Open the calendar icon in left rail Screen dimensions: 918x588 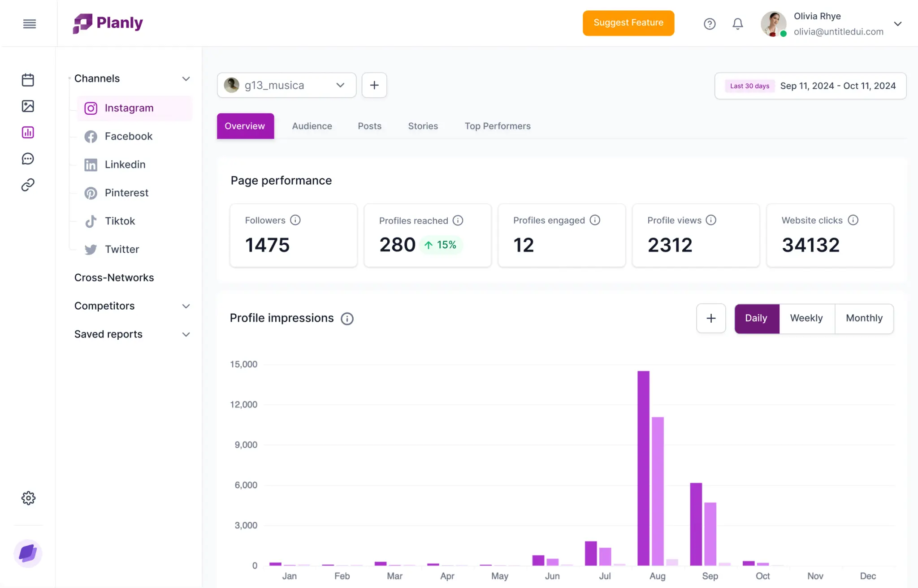(28, 80)
